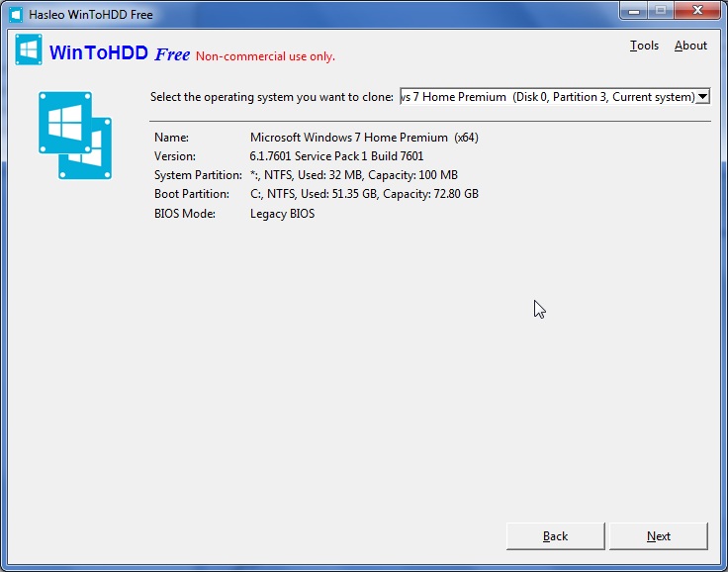Click the 'Name:' label
This screenshot has height=572, width=728.
click(171, 138)
